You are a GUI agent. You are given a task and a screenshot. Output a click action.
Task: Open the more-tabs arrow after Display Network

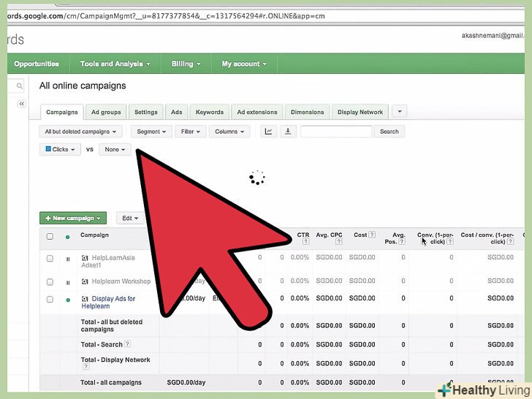[399, 111]
